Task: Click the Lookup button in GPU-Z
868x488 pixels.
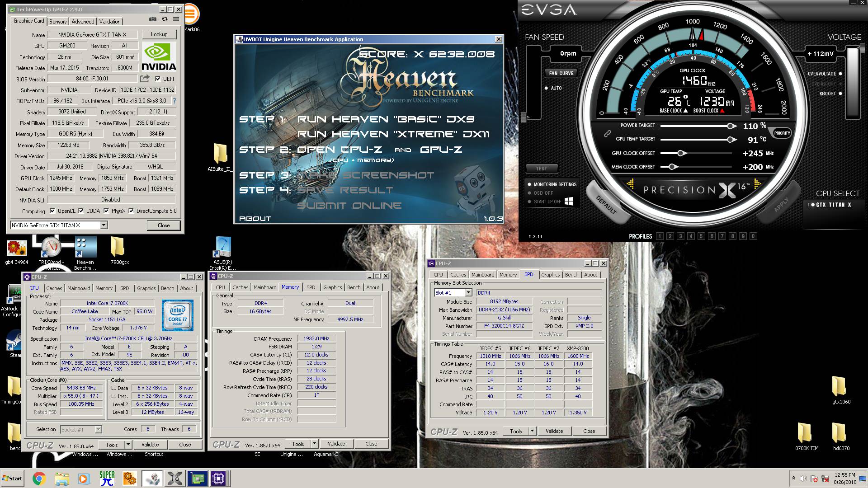Action: (159, 34)
